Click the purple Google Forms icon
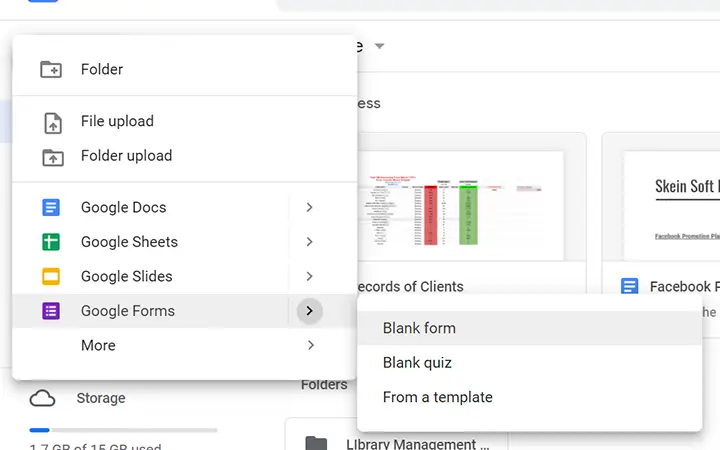Viewport: 720px width, 450px height. click(x=51, y=311)
